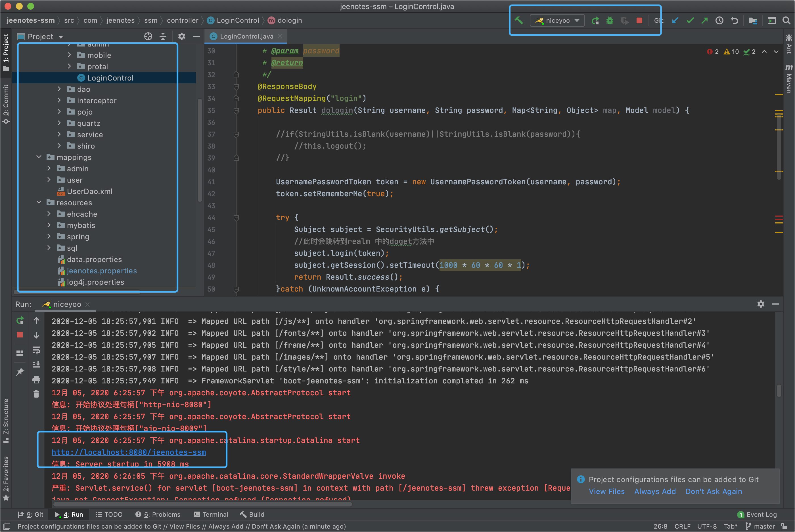The image size is (795, 532).
Task: Expand the mappings folder in project tree
Action: [39, 157]
